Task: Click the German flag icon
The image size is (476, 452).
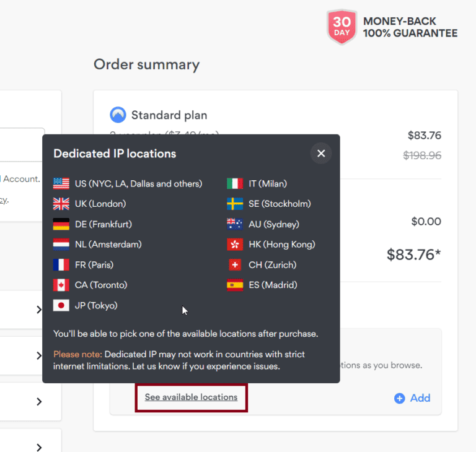Action: [61, 224]
